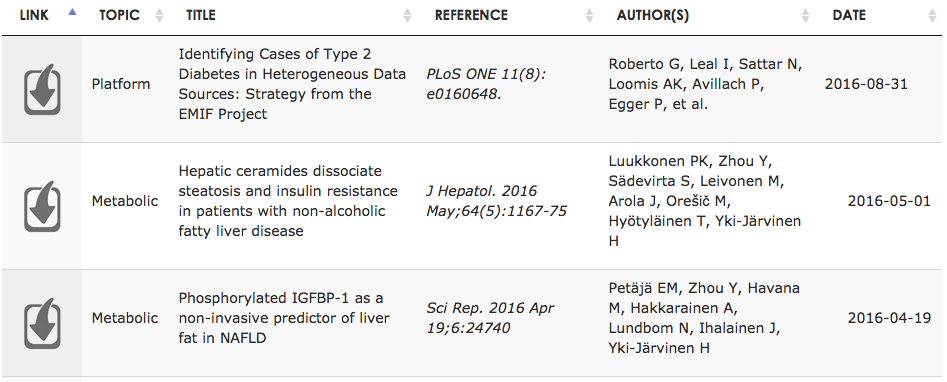Open download icon for Hepatic ceramides paper
Viewport: 947px width, 382px height.
42,206
